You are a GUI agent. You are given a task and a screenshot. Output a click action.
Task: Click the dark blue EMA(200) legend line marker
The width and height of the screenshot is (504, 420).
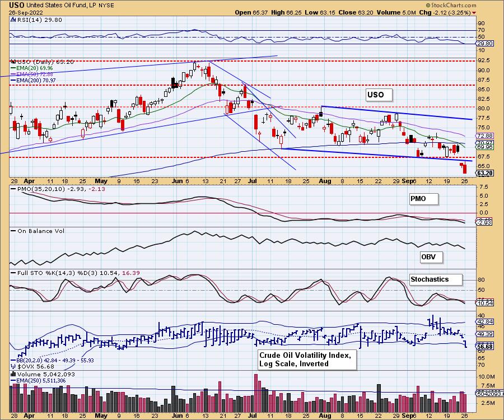coord(13,80)
